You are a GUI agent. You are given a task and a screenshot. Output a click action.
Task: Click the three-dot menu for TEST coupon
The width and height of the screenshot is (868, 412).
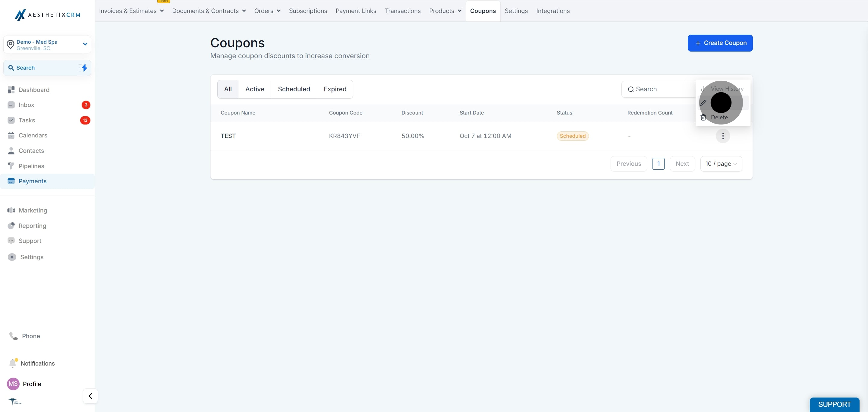click(x=723, y=136)
